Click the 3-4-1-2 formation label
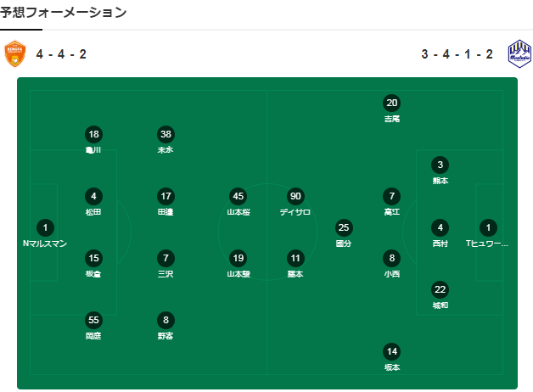This screenshot has height=392, width=533. [x=457, y=54]
